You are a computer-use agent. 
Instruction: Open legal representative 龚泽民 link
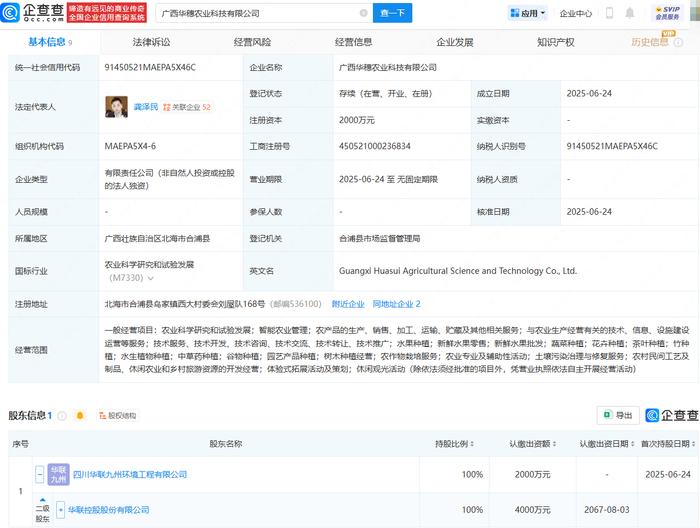(x=146, y=107)
